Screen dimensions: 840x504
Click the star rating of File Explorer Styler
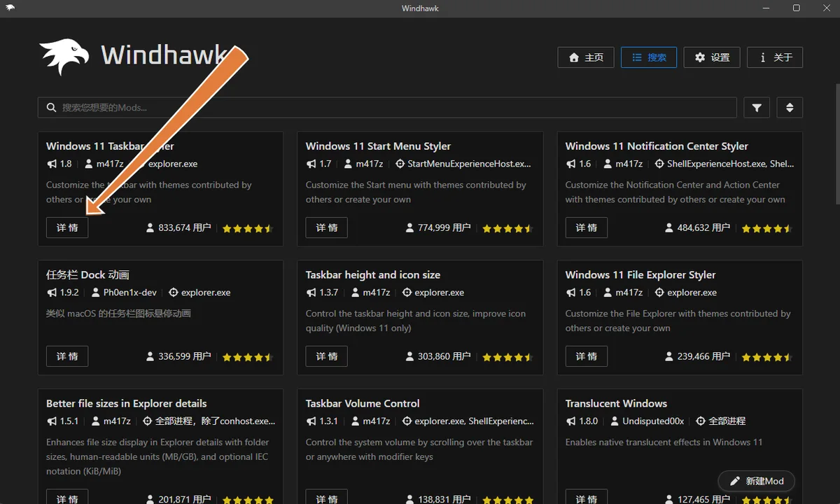767,357
